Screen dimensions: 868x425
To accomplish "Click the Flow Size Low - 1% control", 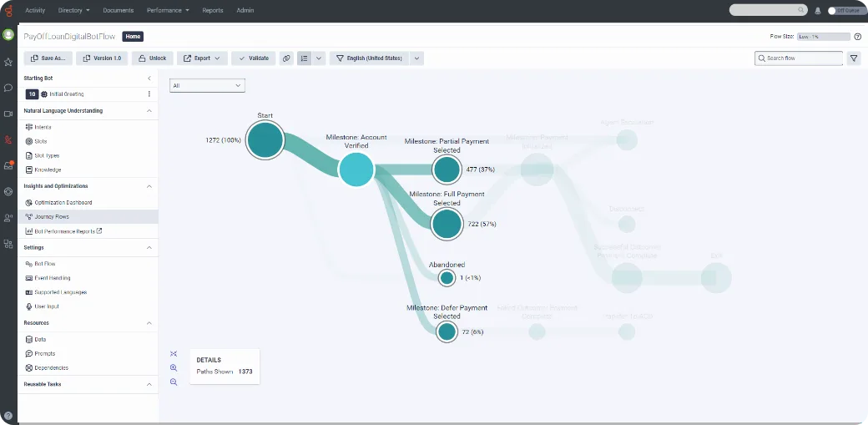I will click(822, 37).
